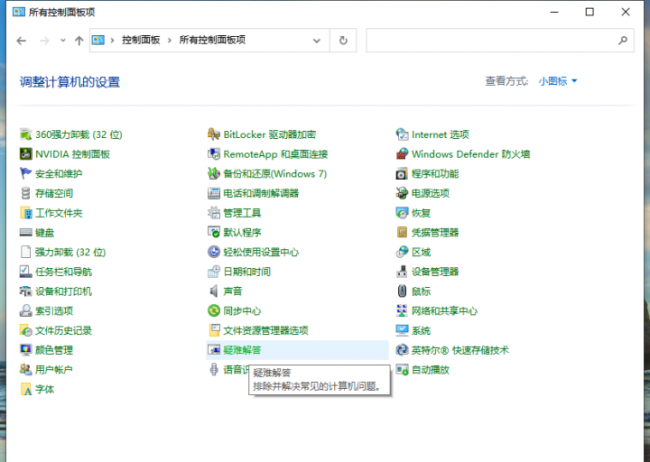Open the NVIDIA 控制面板 icon
The height and width of the screenshot is (462, 650).
(x=26, y=154)
